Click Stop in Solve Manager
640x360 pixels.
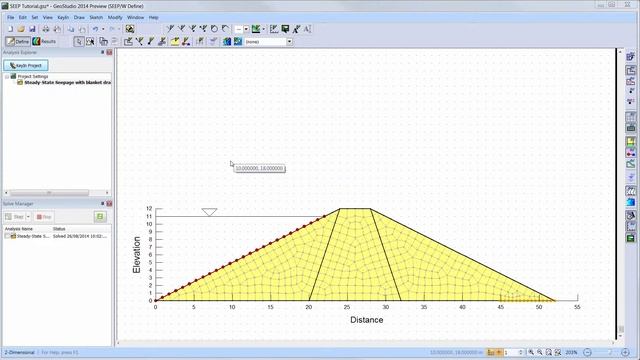tap(44, 217)
